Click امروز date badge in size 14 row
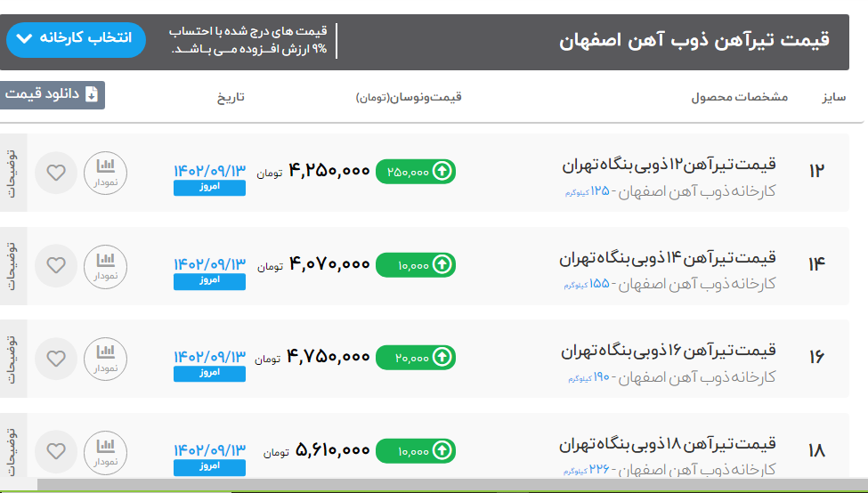The width and height of the screenshot is (868, 493). (209, 281)
